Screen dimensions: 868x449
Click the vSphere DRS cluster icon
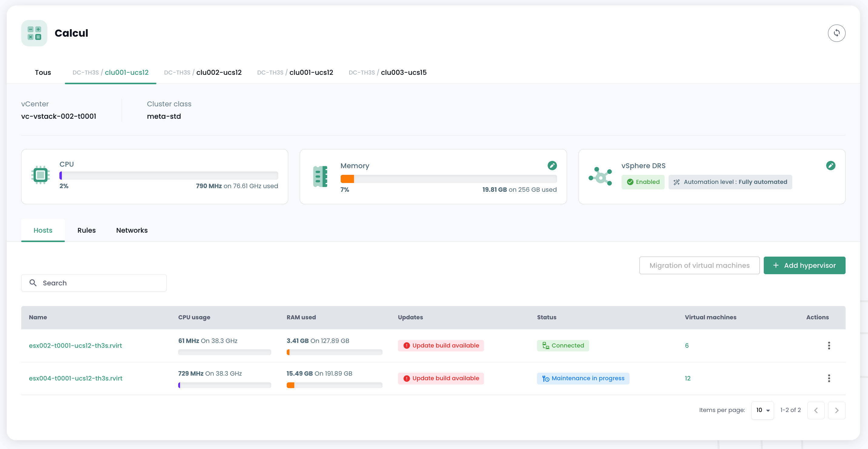(600, 176)
